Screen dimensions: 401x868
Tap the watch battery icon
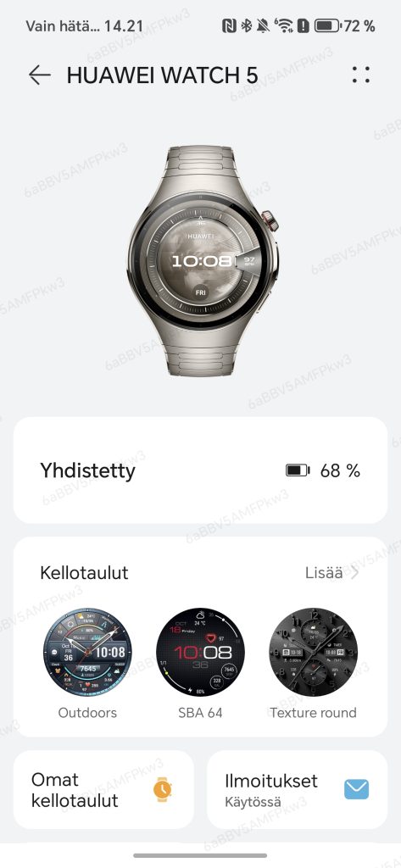click(298, 471)
